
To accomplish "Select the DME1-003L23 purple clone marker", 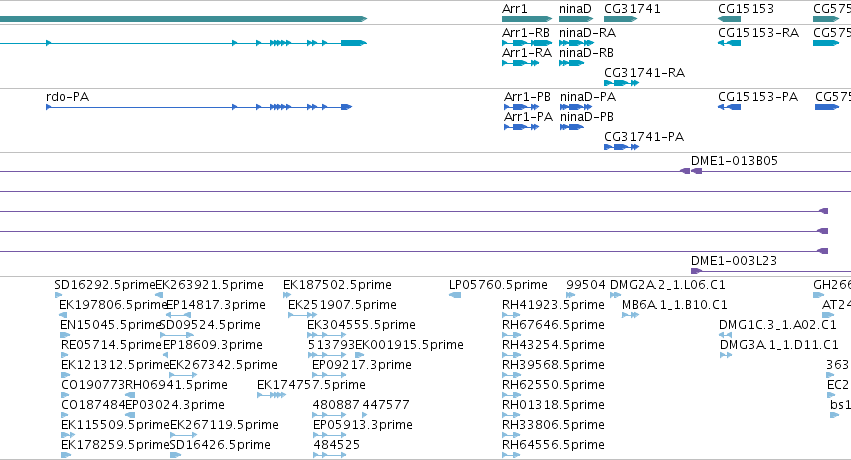I will click(696, 271).
